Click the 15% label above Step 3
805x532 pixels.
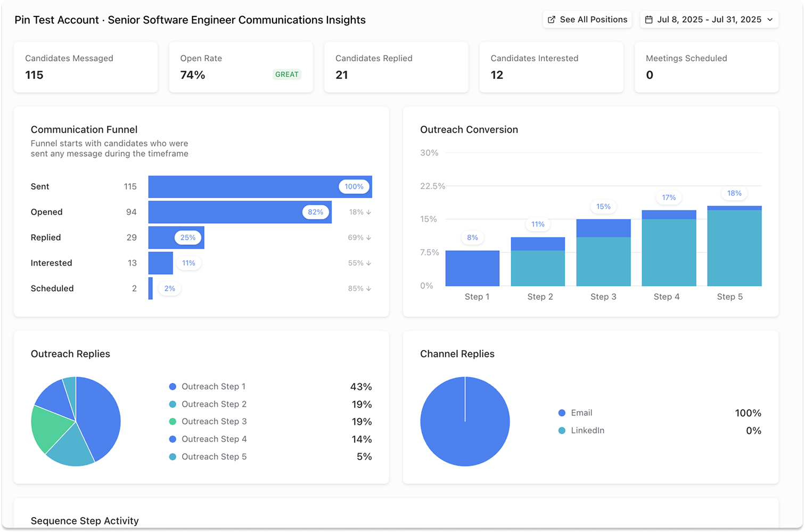(x=603, y=207)
